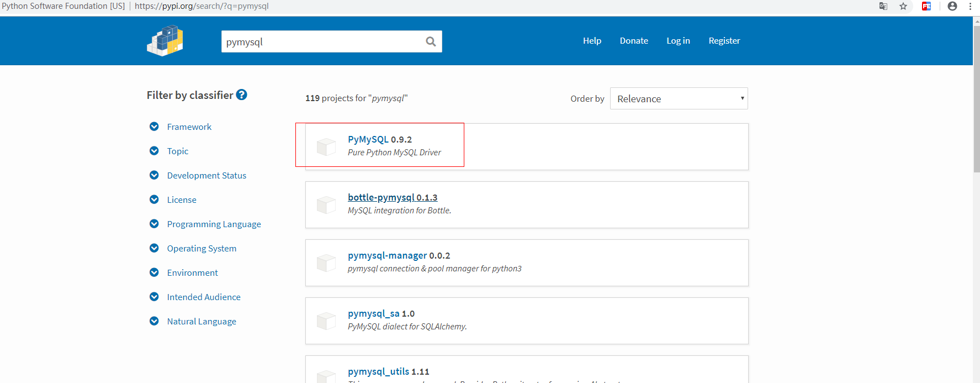The height and width of the screenshot is (383, 980).
Task: Expand the Intended Audience chevron
Action: (154, 297)
